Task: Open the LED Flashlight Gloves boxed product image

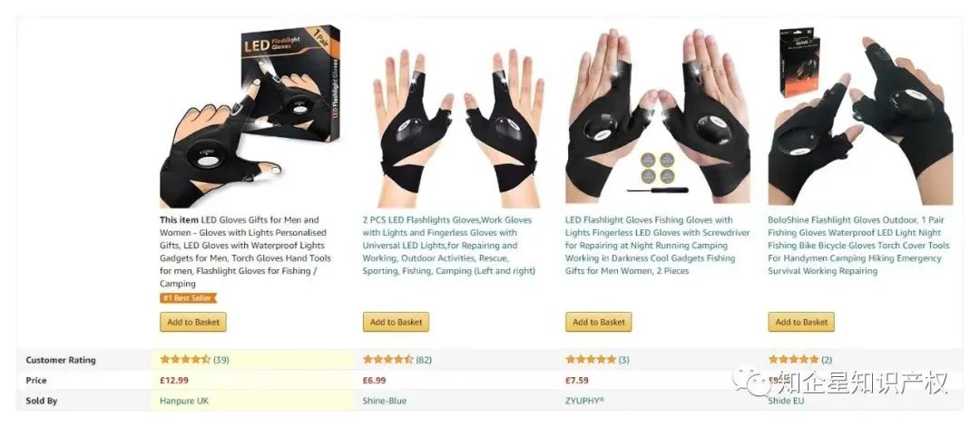Action: tap(252, 116)
